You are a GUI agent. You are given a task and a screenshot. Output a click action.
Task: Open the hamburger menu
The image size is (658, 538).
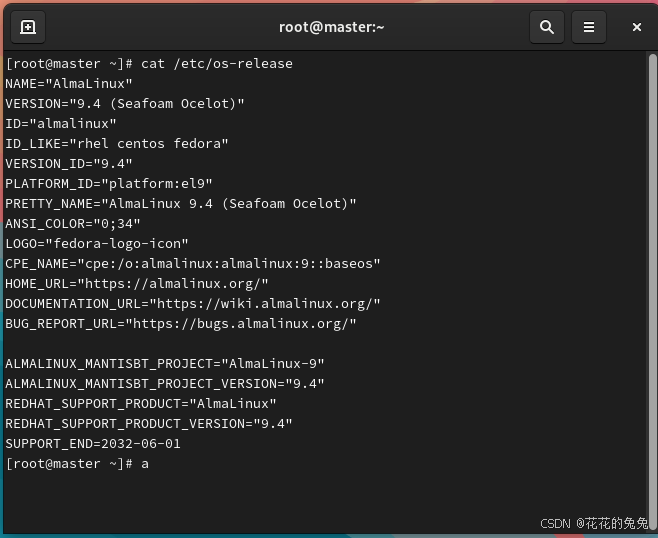click(x=589, y=27)
